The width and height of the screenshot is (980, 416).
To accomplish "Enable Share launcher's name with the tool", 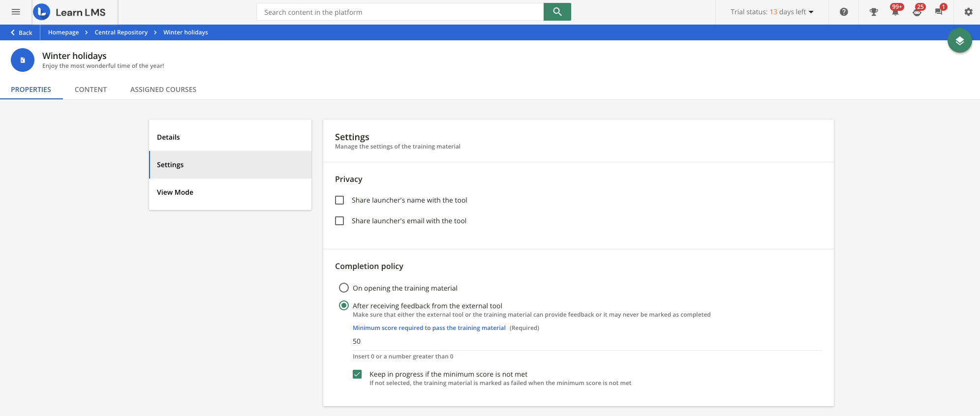I will pos(339,200).
